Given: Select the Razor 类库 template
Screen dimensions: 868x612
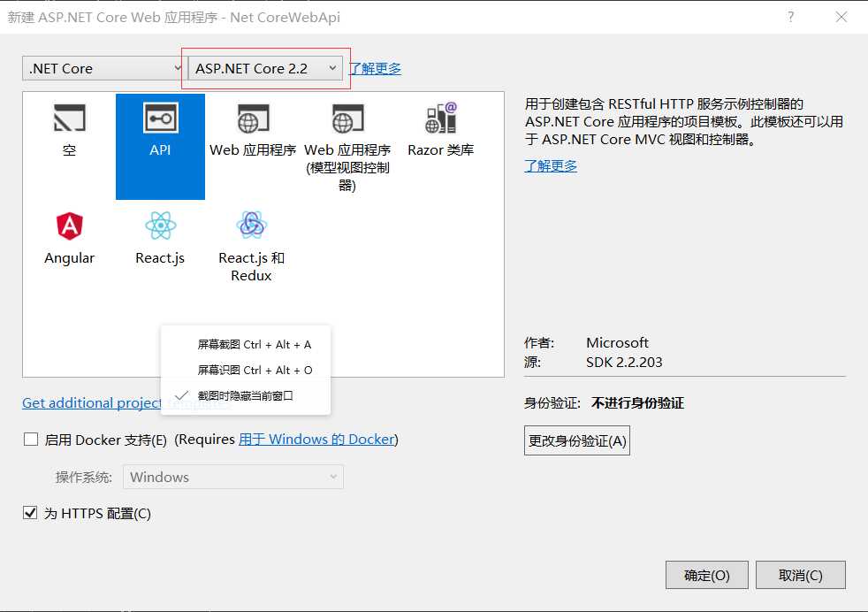Looking at the screenshot, I should click(x=441, y=130).
